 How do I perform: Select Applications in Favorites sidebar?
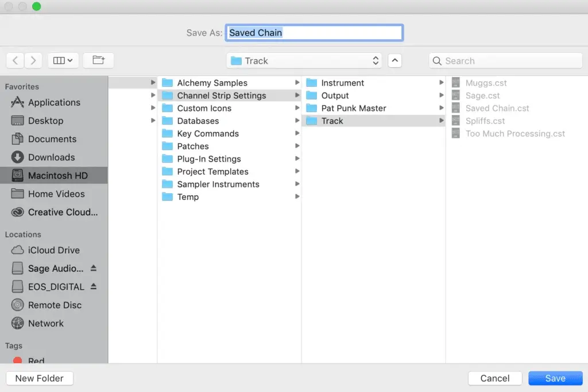click(x=53, y=102)
